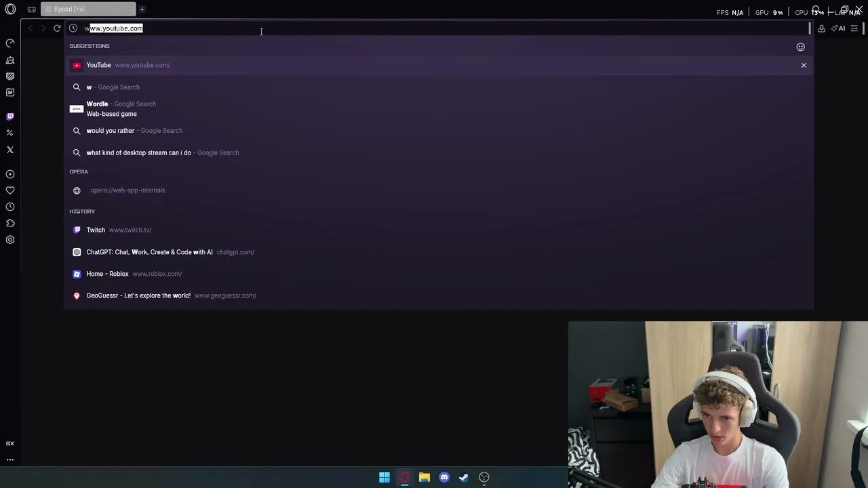Switch to the Speed Dial tab
Screen dimensions: 868x488
click(x=88, y=9)
